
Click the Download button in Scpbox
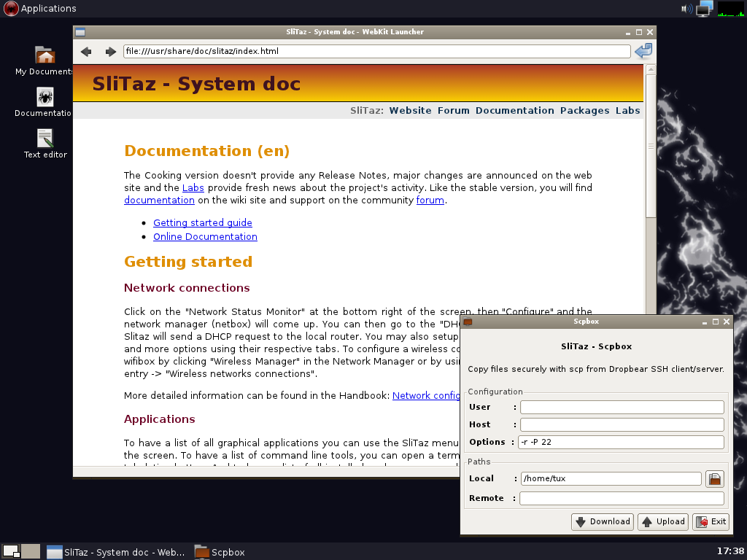click(x=602, y=522)
